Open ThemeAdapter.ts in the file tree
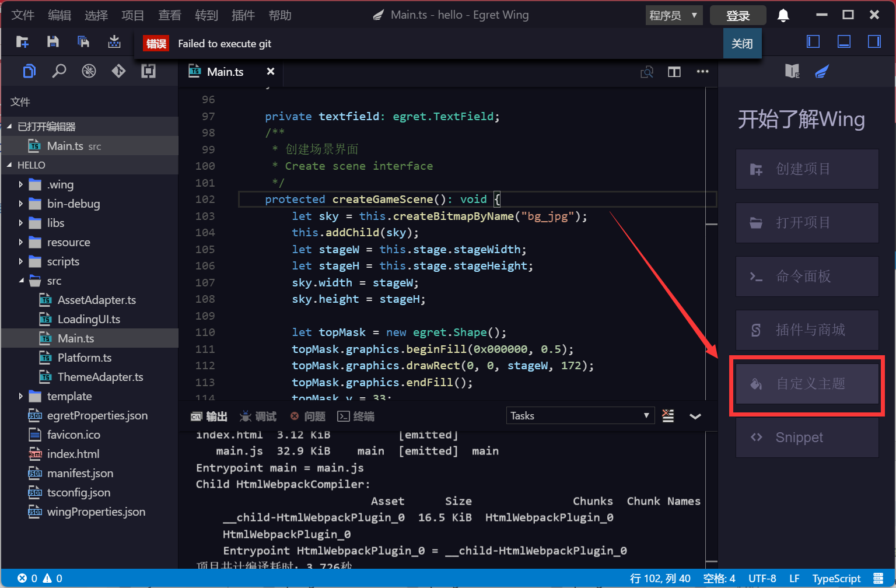Screen dimensions: 896x588 tap(90, 377)
